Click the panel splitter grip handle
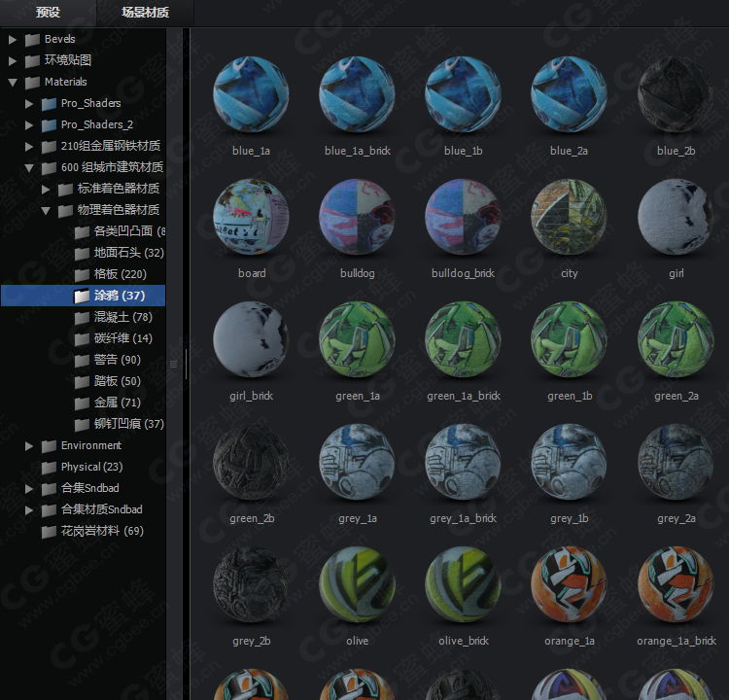 click(x=173, y=364)
